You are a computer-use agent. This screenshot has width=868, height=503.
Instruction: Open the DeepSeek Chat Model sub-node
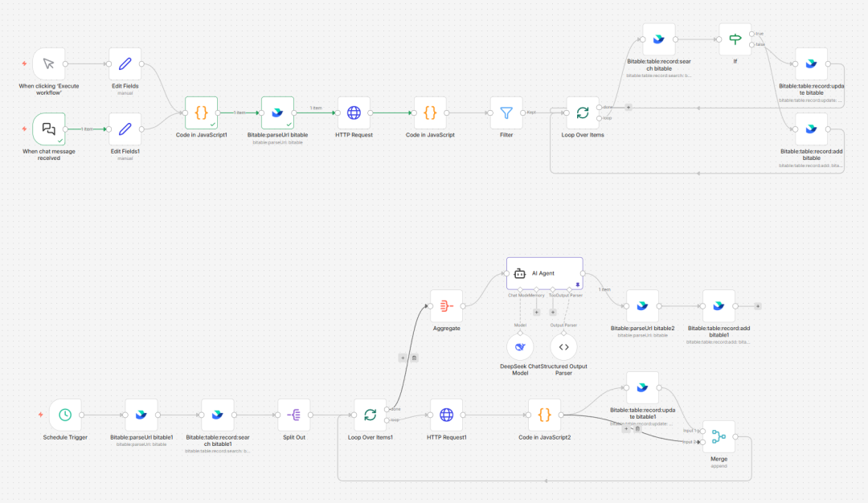(x=520, y=346)
